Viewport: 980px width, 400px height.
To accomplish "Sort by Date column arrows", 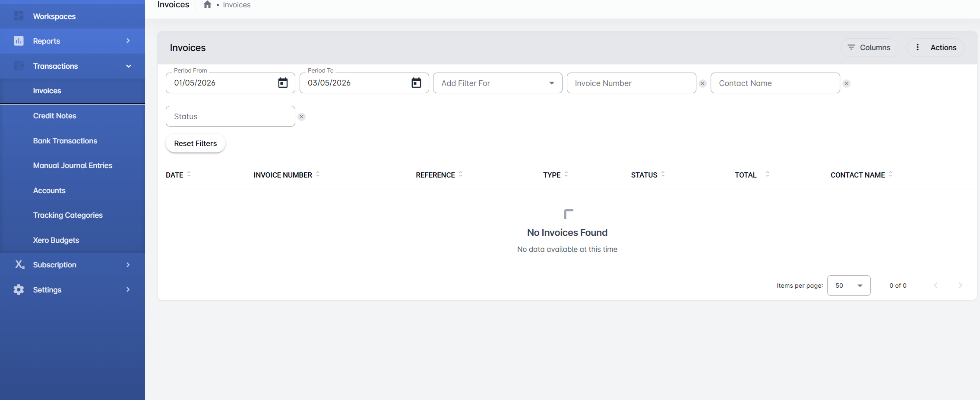I will (189, 174).
